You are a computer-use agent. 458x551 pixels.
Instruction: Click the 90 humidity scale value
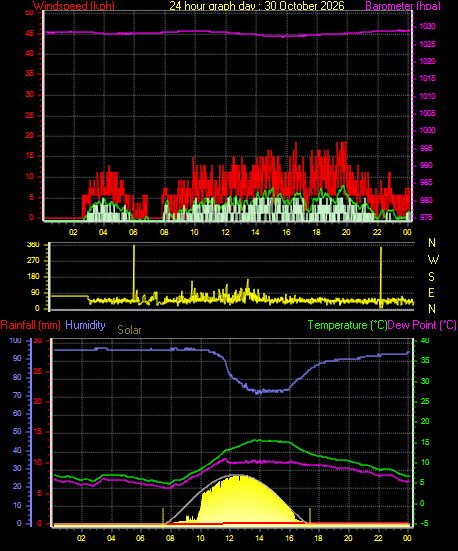pyautogui.click(x=17, y=358)
